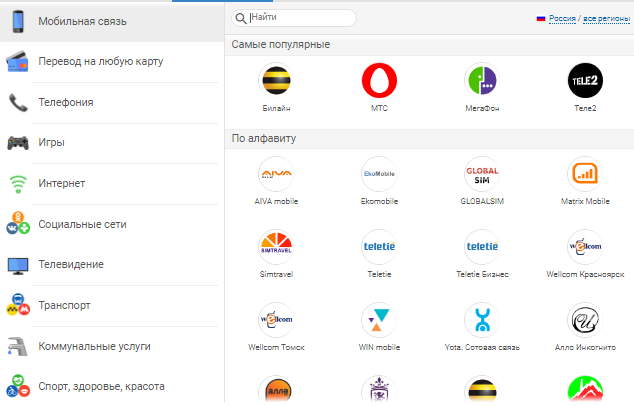Click the Алло Инкогнито text label
The image size is (634, 406).
click(585, 347)
